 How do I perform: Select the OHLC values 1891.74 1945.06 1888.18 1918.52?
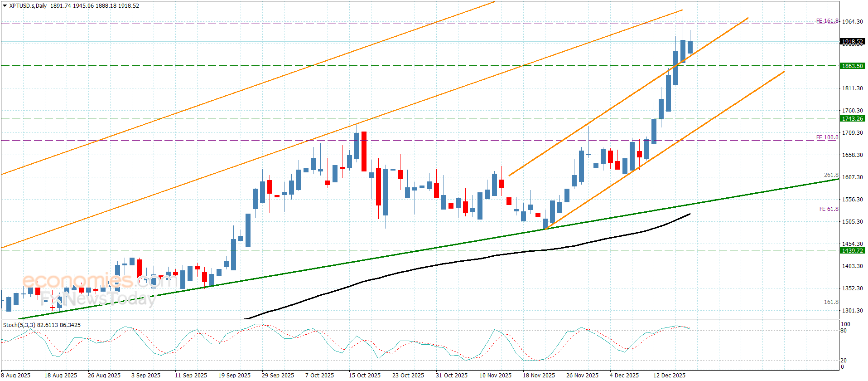click(x=95, y=6)
